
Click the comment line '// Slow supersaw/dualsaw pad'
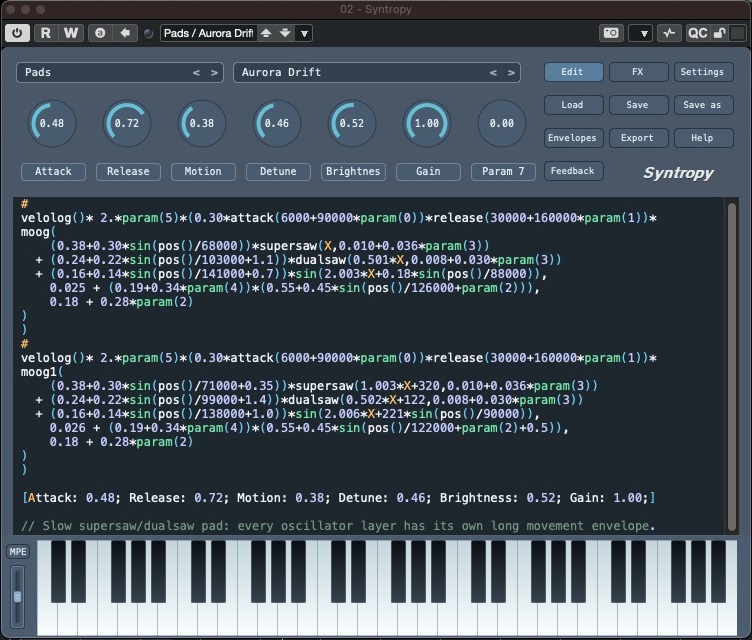pyautogui.click(x=338, y=526)
